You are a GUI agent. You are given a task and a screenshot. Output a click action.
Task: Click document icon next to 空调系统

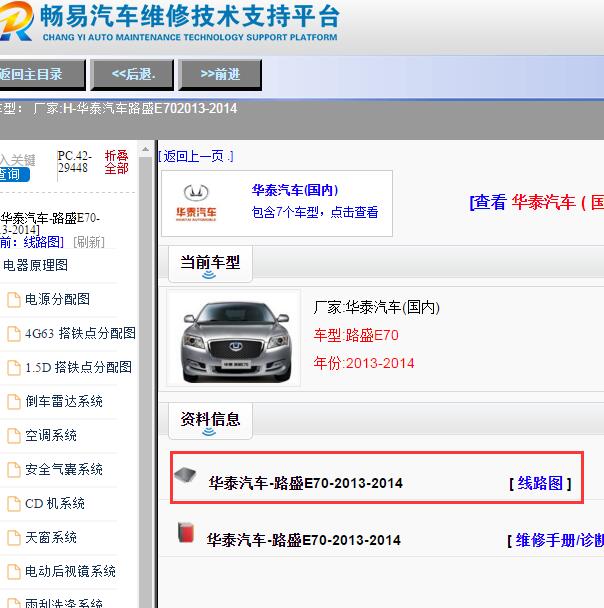[14, 436]
